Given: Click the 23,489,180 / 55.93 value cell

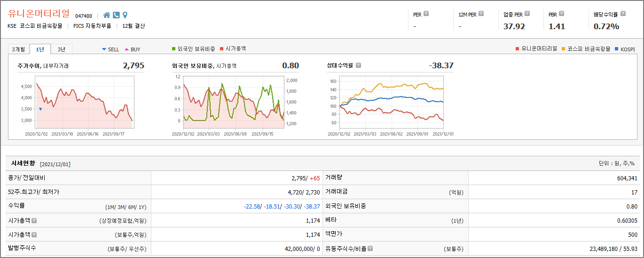Looking at the screenshot, I should [x=613, y=249].
